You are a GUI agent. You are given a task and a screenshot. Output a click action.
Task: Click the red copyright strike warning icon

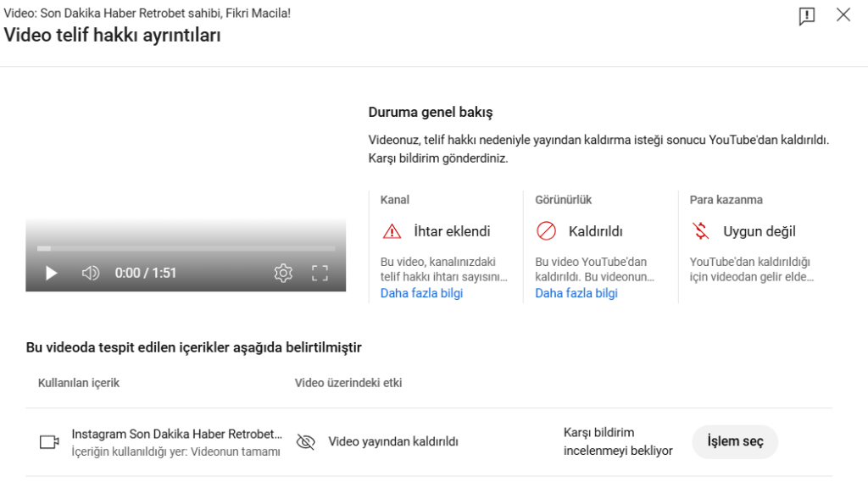[x=392, y=231]
